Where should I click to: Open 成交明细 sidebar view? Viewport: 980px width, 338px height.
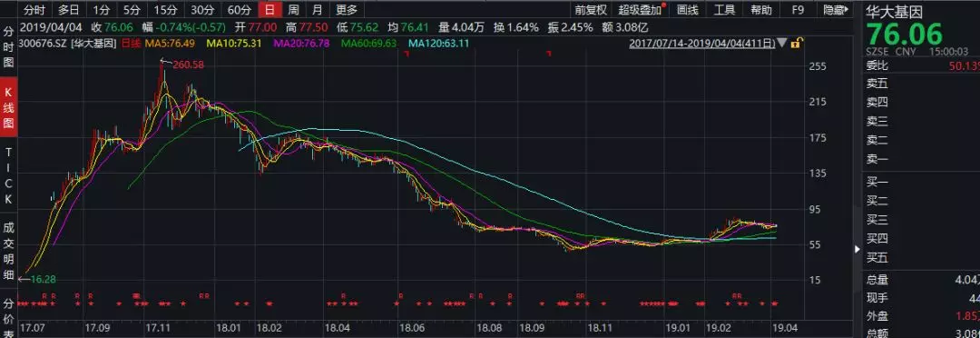click(x=9, y=251)
